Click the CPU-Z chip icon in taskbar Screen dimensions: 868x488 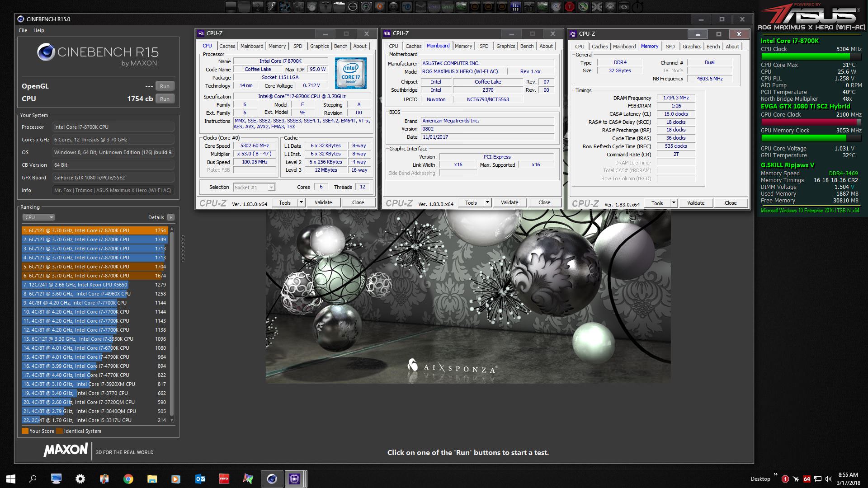pyautogui.click(x=294, y=479)
